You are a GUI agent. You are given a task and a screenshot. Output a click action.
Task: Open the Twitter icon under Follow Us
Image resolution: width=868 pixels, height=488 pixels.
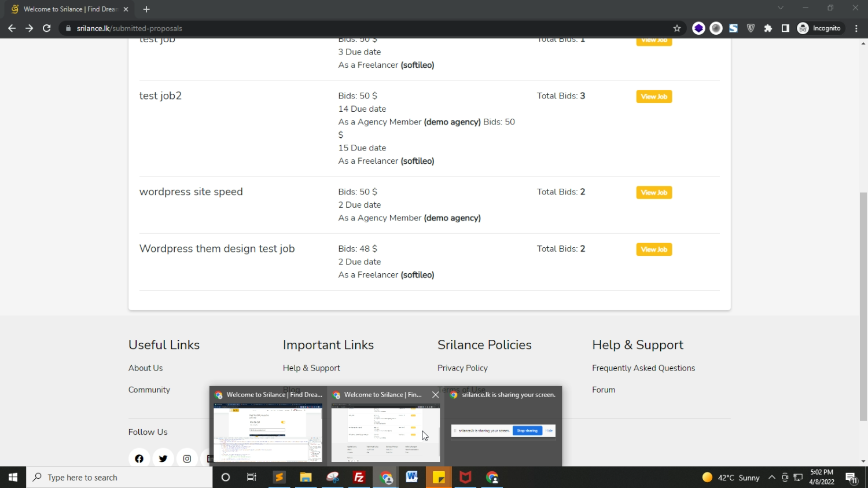[x=163, y=458]
